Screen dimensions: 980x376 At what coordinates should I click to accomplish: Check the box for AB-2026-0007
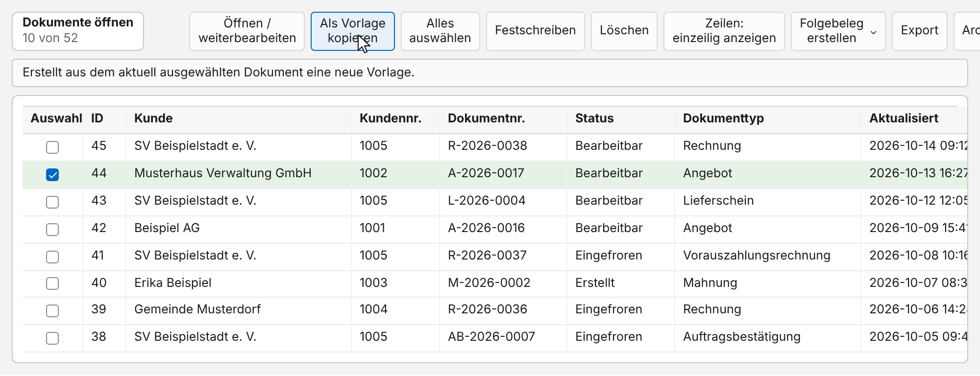tap(52, 338)
